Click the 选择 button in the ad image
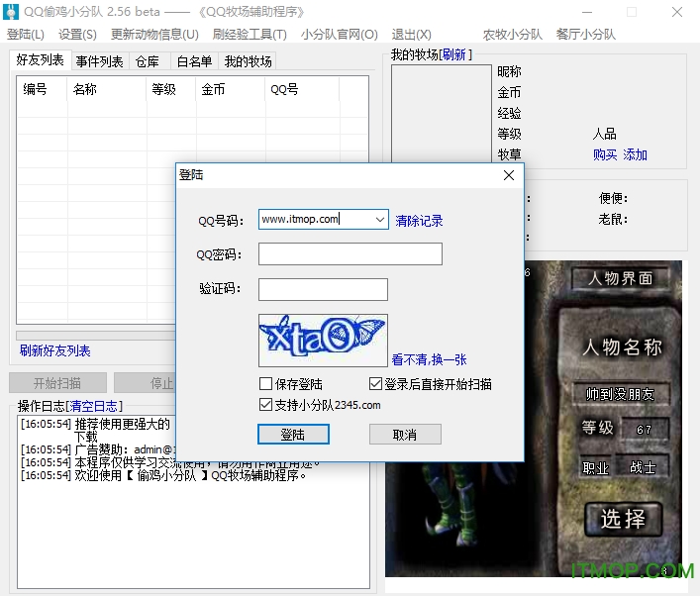Image resolution: width=700 pixels, height=596 pixels. [623, 519]
